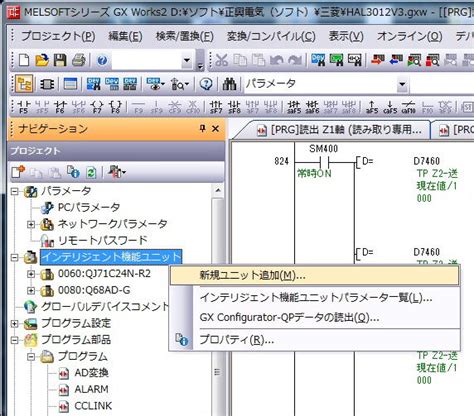Select ALARM program item
Image resolution: width=474 pixels, height=416 pixels.
pos(91,389)
